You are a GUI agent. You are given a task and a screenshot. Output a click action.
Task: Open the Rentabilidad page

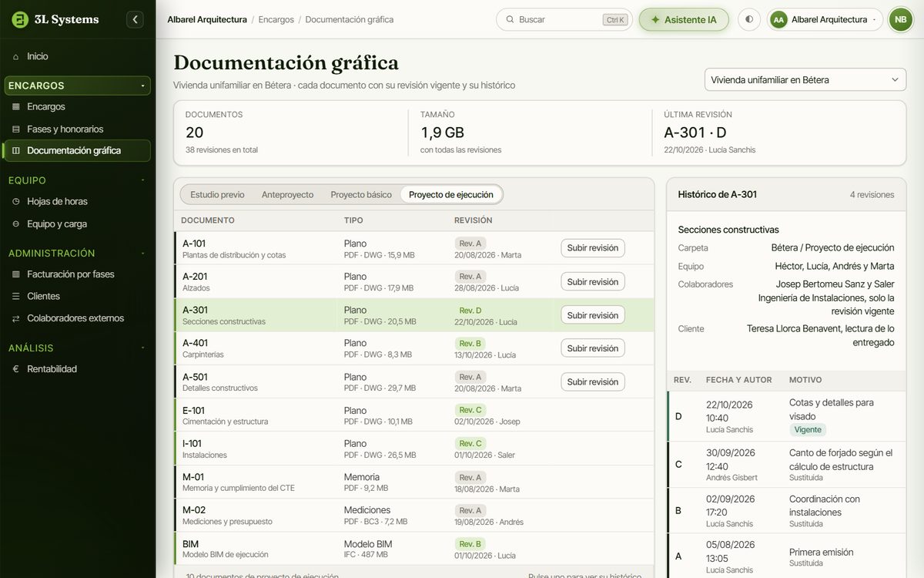point(77,368)
